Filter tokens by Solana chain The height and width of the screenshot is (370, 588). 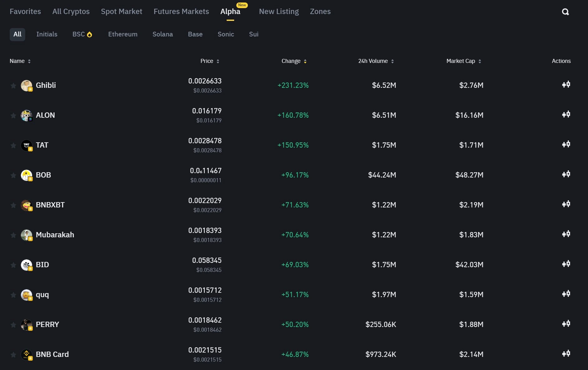click(x=162, y=34)
